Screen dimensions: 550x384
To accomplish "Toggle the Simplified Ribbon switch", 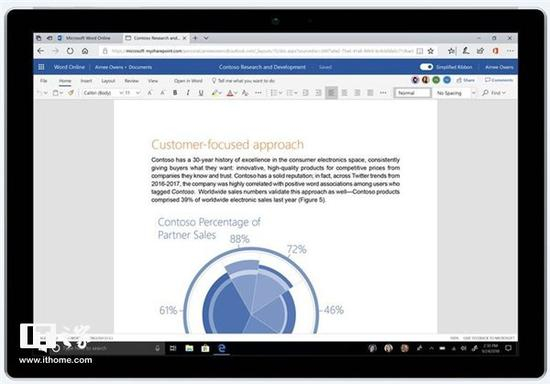I will [427, 67].
